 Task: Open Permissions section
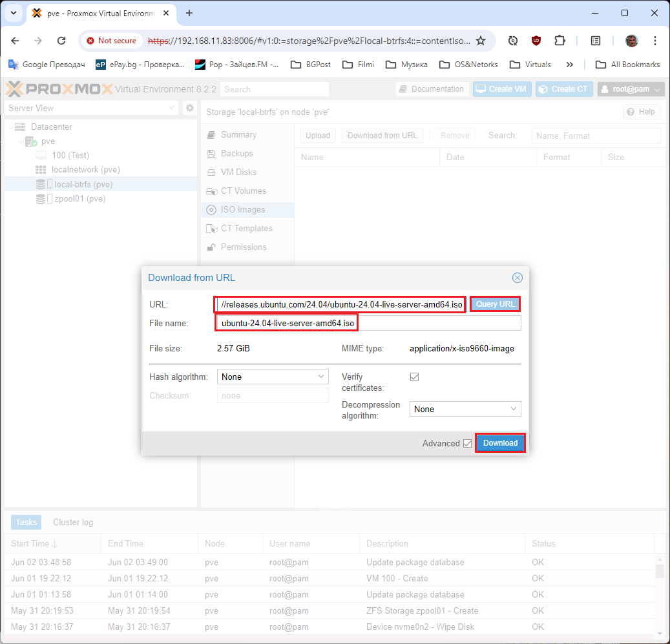pos(247,247)
